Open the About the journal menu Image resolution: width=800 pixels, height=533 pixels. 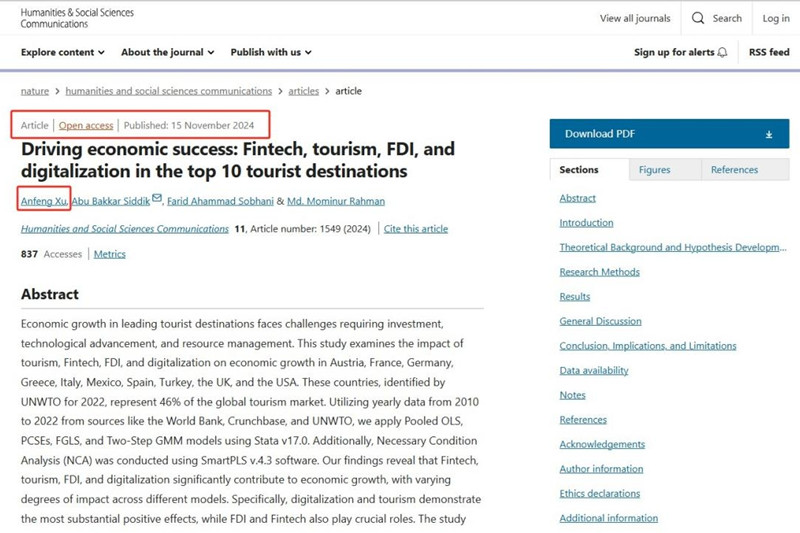(167, 52)
